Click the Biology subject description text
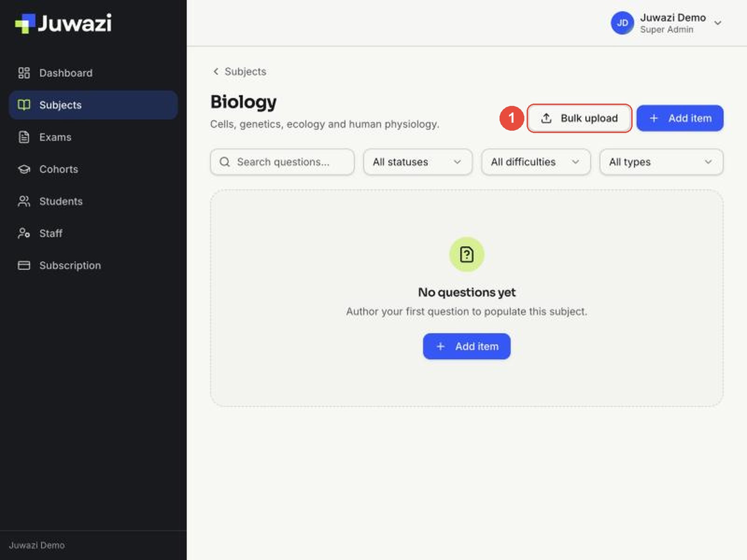 coord(324,124)
